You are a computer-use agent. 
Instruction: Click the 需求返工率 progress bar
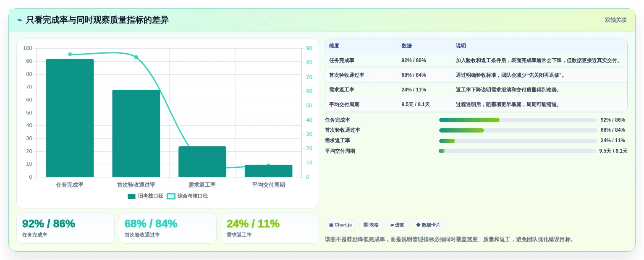518,141
